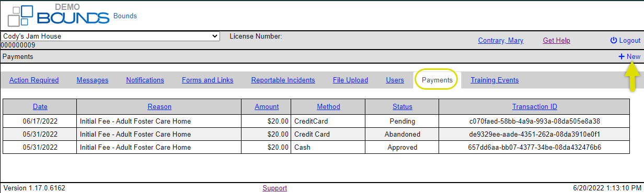
Task: Click the Logout power icon
Action: coord(614,40)
